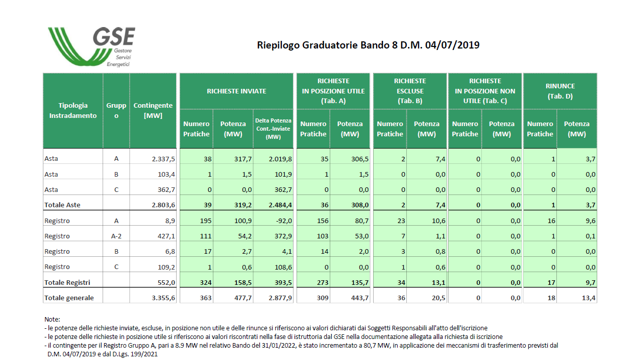Image resolution: width=635 pixels, height=364 pixels.
Task: Click the Tab. A potenza value 306,5
Action: click(x=360, y=159)
